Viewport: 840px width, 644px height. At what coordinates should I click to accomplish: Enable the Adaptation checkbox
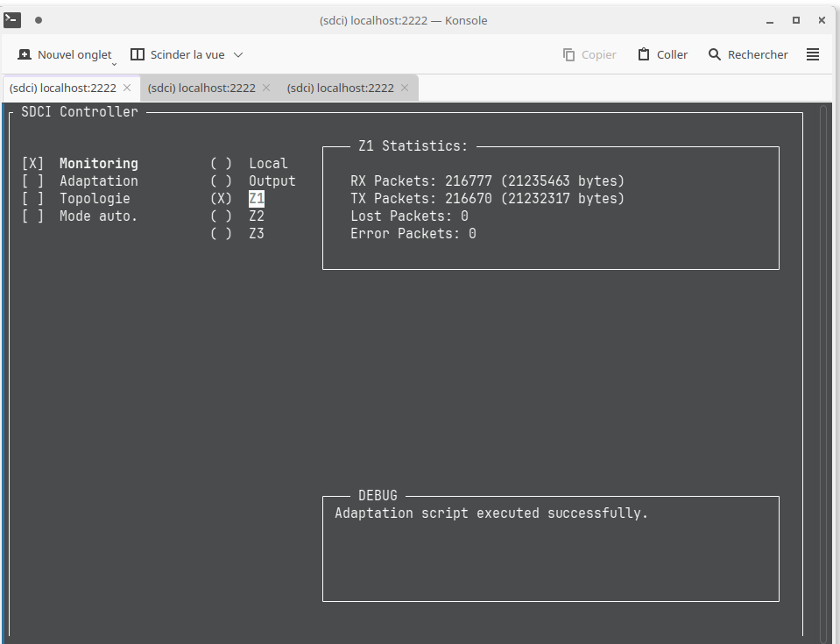pyautogui.click(x=32, y=181)
